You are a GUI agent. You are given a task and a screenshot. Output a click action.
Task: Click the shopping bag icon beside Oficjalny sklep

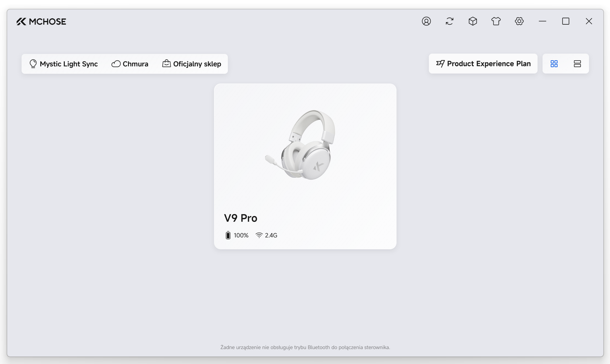click(x=166, y=64)
